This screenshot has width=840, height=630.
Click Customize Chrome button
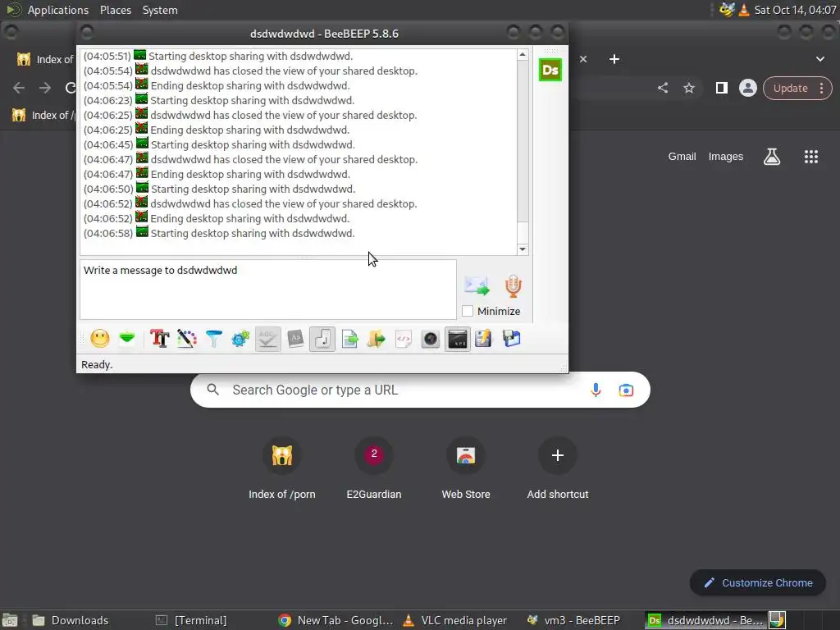click(x=757, y=583)
